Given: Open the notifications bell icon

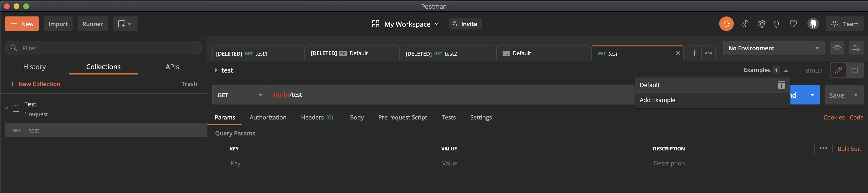Looking at the screenshot, I should pos(776,24).
